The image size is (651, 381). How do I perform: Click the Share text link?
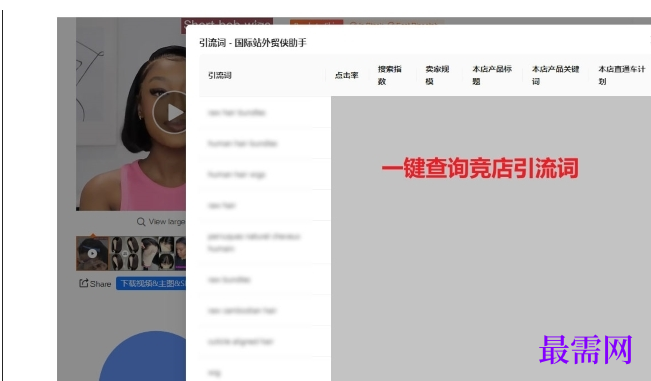pos(100,284)
